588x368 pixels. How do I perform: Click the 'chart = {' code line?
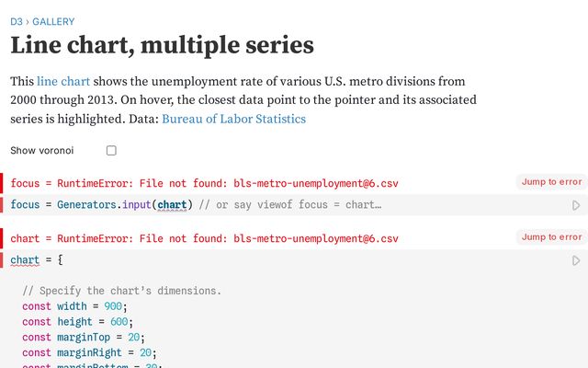37,260
